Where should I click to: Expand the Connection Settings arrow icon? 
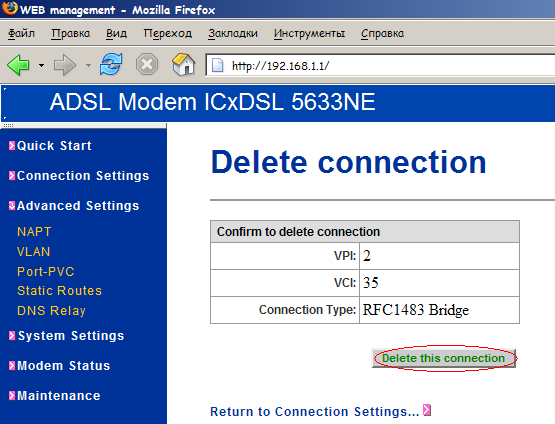coord(12,176)
